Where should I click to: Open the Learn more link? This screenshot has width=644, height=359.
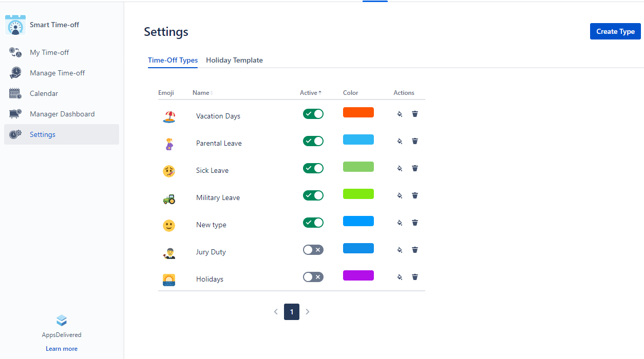click(62, 349)
